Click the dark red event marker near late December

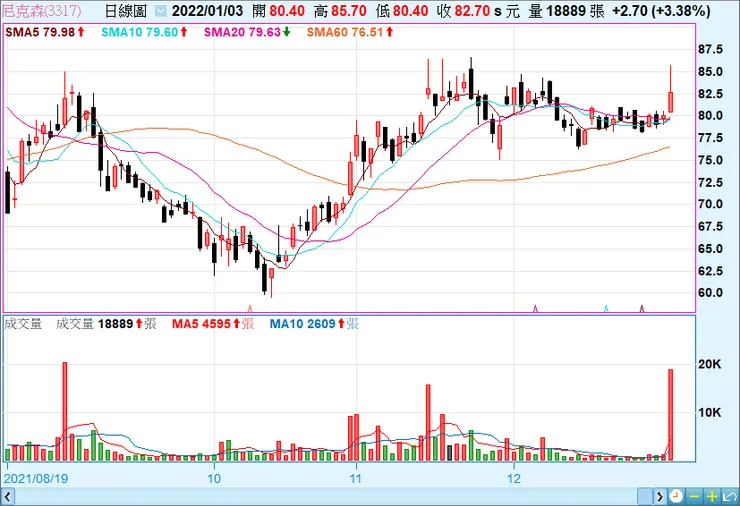[x=642, y=309]
